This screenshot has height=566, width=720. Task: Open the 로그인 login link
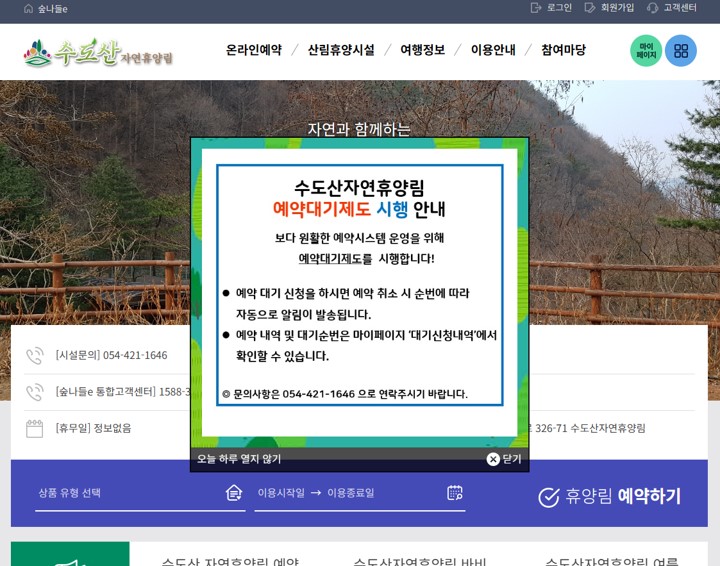click(551, 8)
